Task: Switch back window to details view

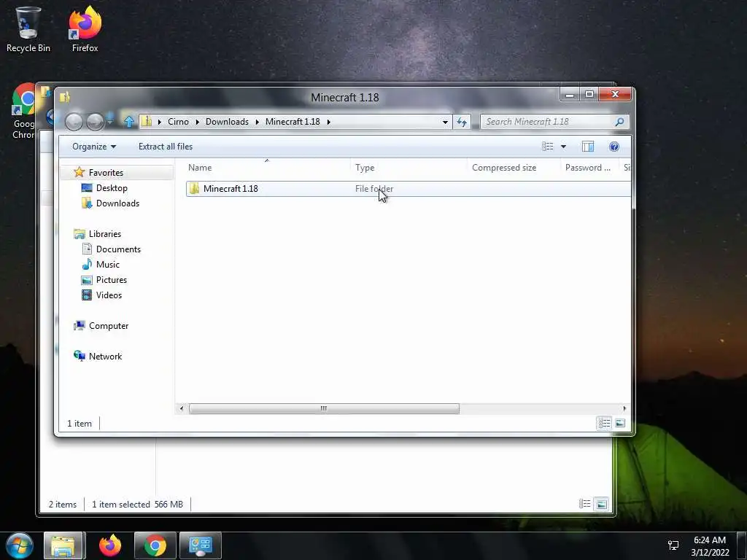Action: tap(585, 504)
